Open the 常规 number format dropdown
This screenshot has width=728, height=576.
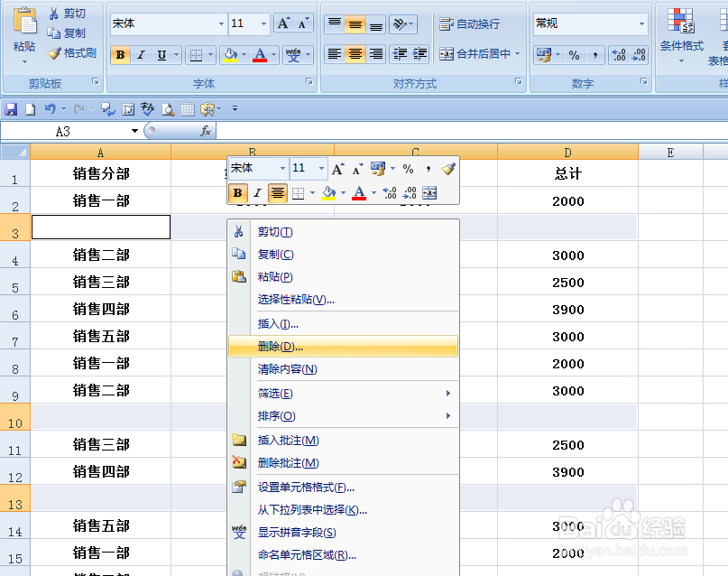tap(640, 22)
